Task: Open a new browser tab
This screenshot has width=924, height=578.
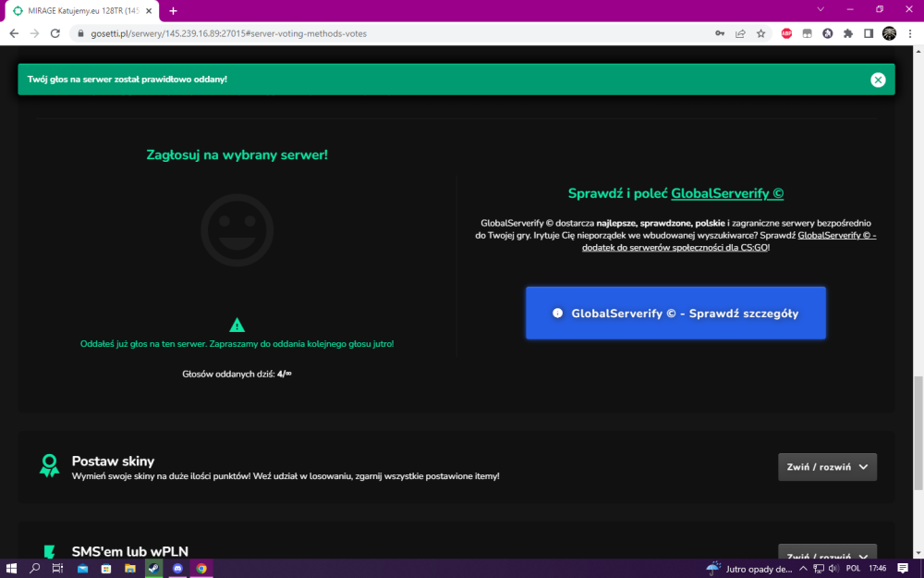Action: (173, 10)
